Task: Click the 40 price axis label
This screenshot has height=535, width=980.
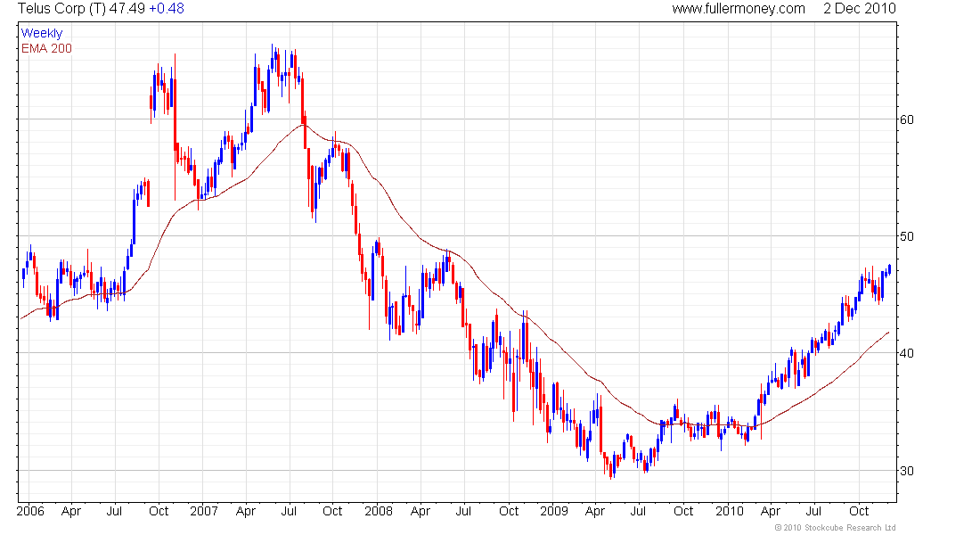Action: [906, 353]
